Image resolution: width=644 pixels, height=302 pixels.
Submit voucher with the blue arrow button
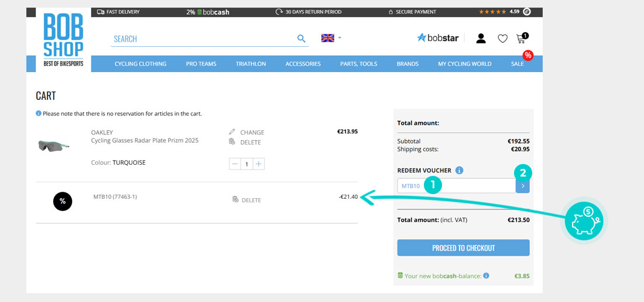click(522, 186)
